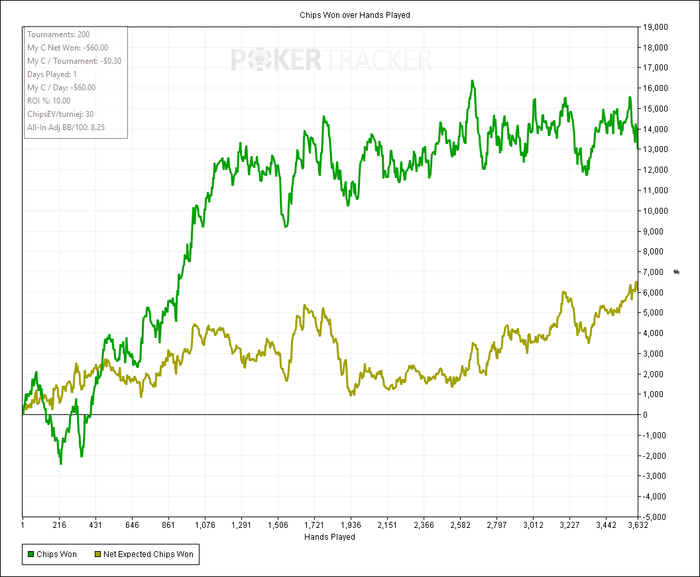Select the 'Chips Won' legend label

click(x=57, y=554)
